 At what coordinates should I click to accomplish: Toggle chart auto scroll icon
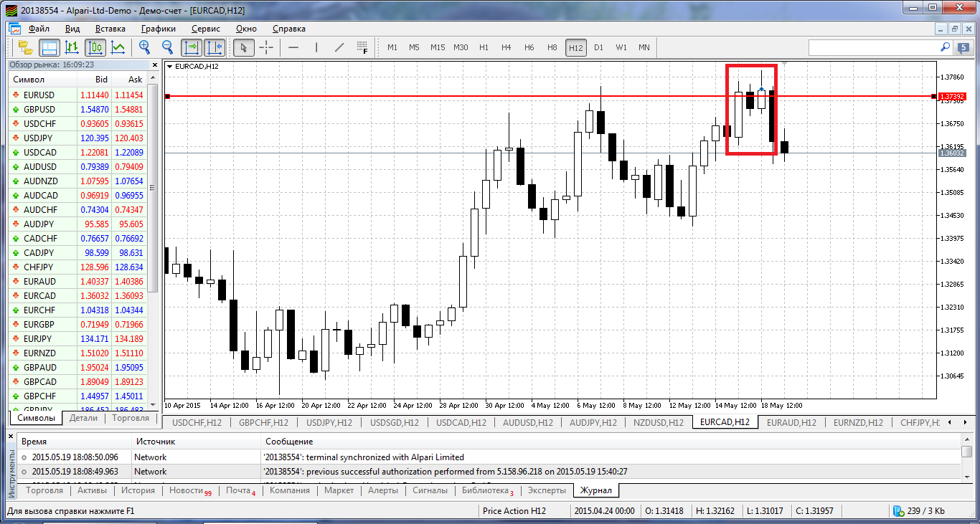pos(192,48)
